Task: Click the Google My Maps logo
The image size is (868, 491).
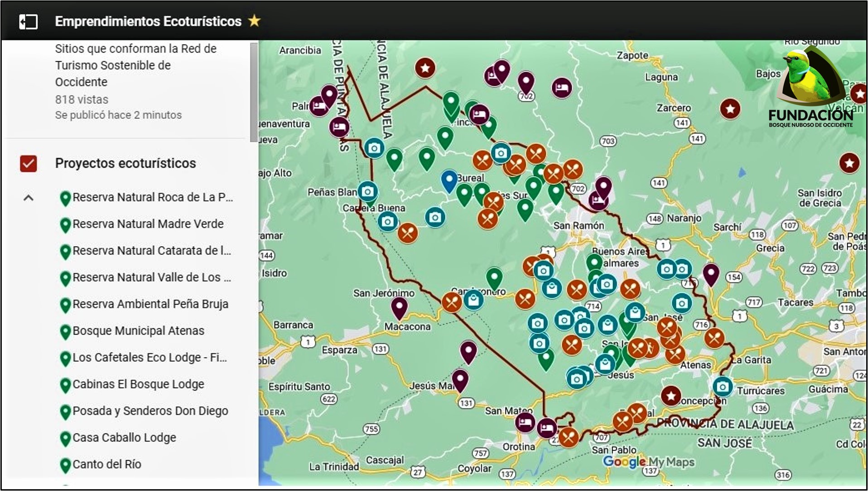Action: pos(648,462)
